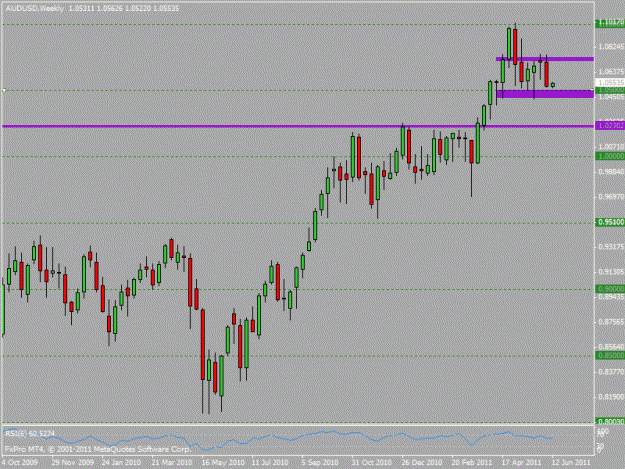The image size is (625, 469).
Task: Click the 1.04505 price axis label
Action: (x=611, y=97)
